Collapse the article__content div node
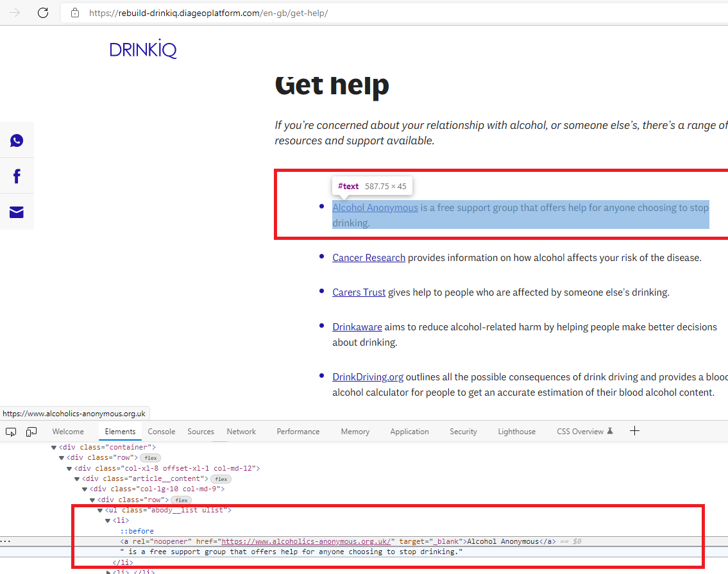The image size is (728, 574). [x=77, y=479]
